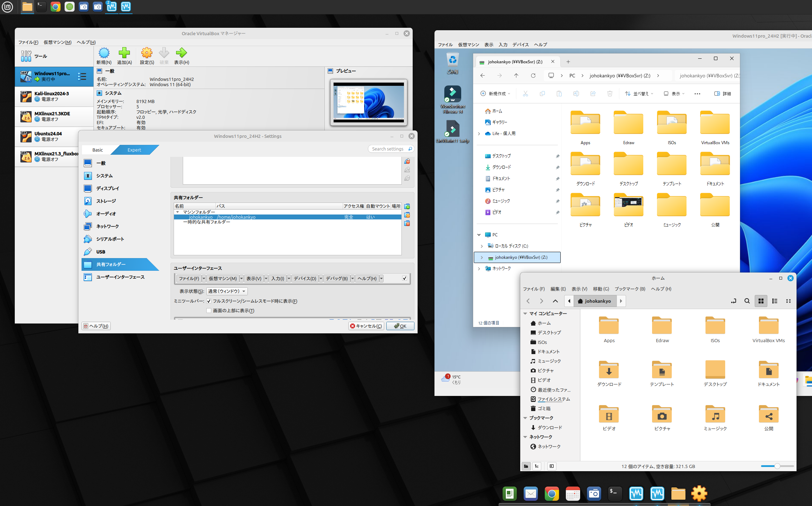Expand the Local Disk (C:) tree item

(482, 246)
